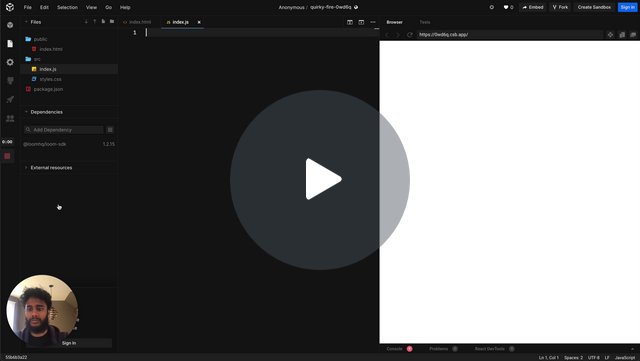Click the browser refresh icon
Image resolution: width=640 pixels, height=361 pixels.
tap(409, 35)
